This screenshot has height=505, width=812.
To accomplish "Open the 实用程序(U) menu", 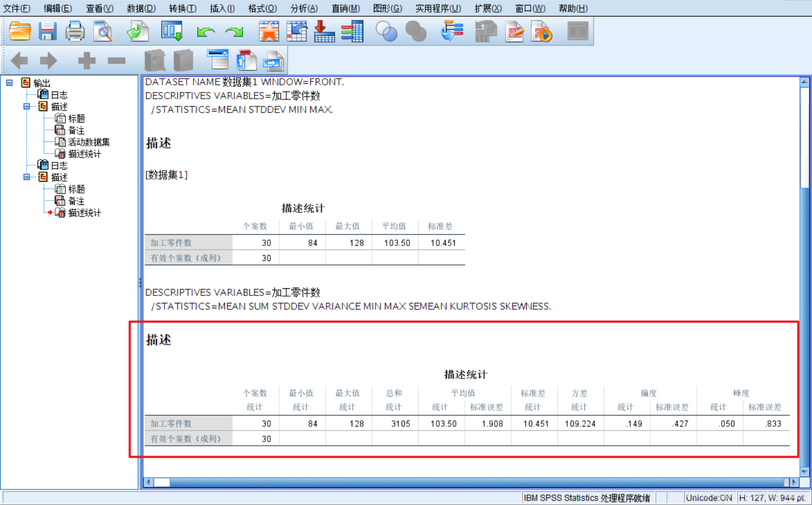I will point(438,8).
